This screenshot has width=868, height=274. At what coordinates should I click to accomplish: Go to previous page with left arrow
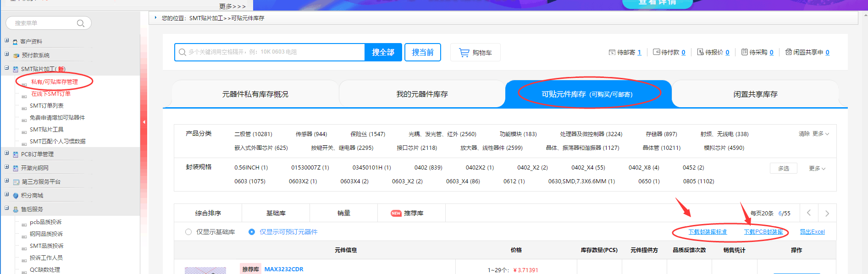tap(809, 213)
